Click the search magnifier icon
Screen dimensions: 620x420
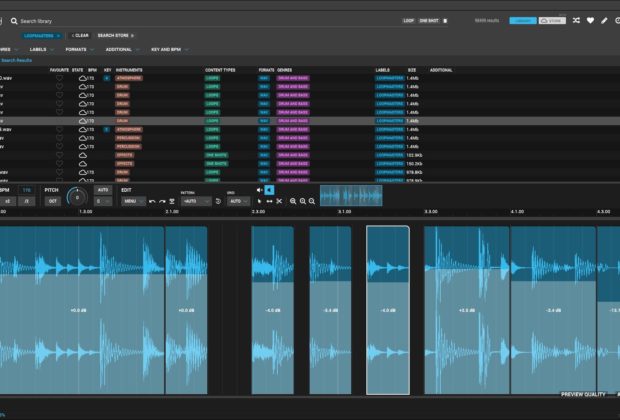point(14,21)
